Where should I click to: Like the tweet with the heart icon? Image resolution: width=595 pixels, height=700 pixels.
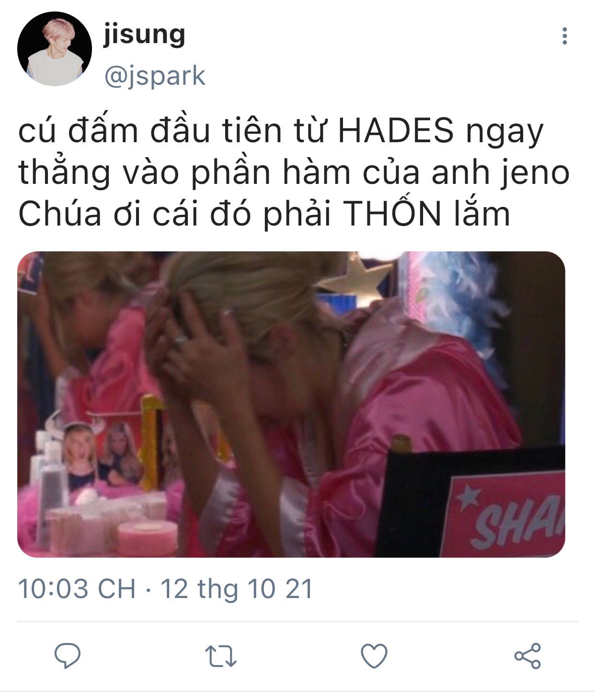374,655
